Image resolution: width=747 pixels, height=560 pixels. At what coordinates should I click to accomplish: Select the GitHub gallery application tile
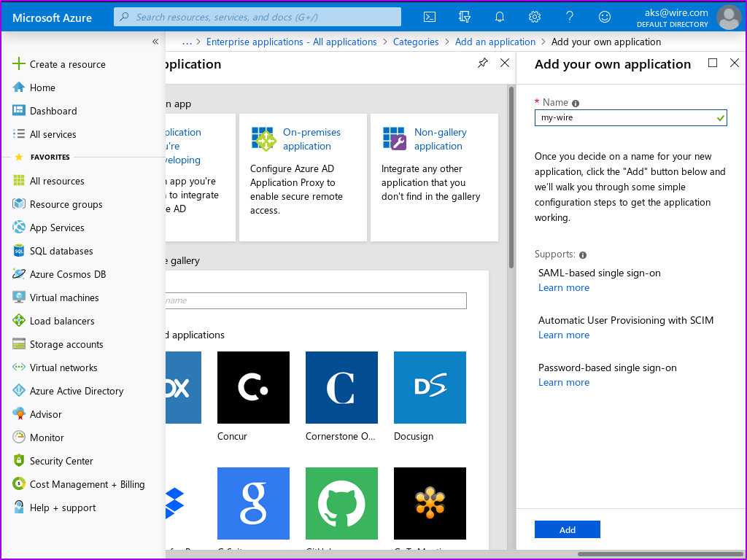(x=341, y=503)
